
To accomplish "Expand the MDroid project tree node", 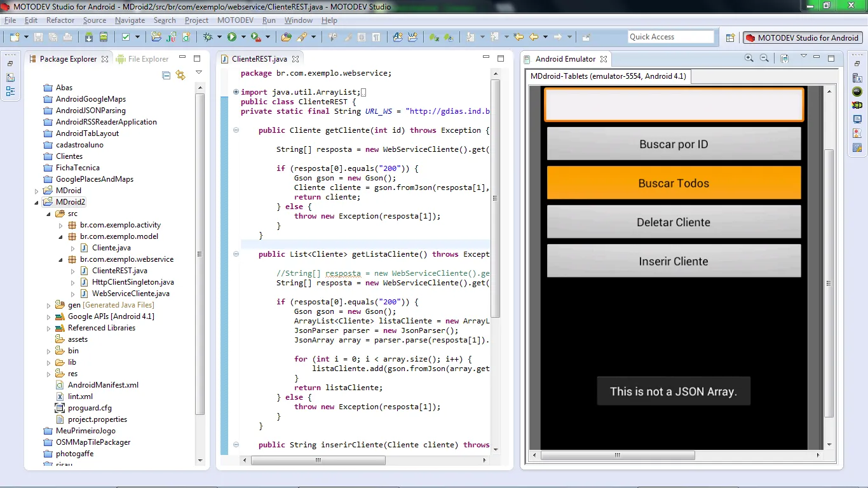I will 36,191.
